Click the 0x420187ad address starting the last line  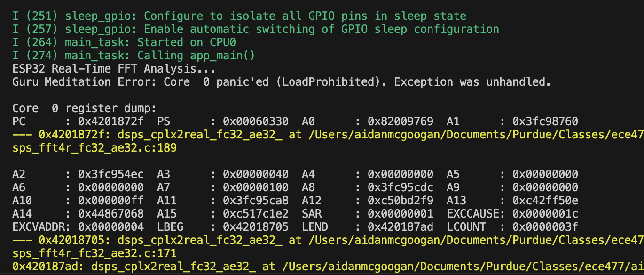coord(45,267)
